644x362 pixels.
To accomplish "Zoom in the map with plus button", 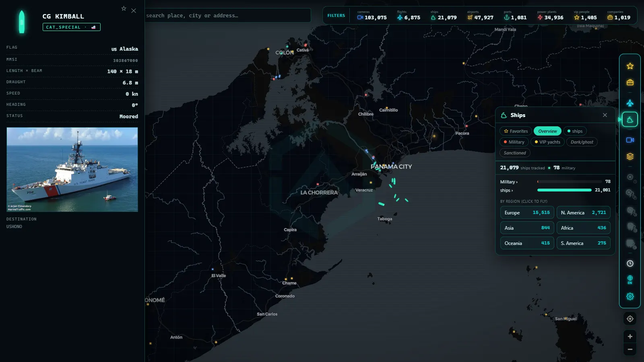I will [x=630, y=337].
